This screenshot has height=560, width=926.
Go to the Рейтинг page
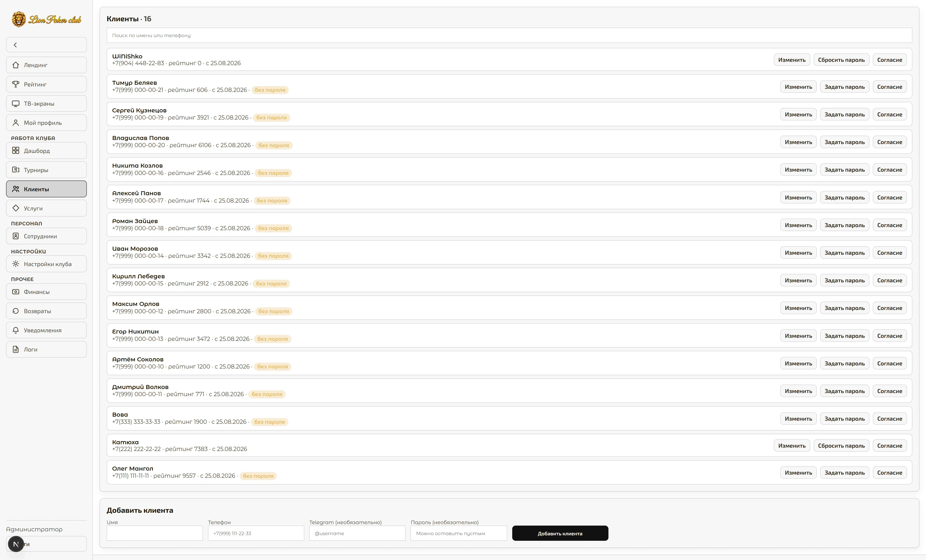click(46, 84)
